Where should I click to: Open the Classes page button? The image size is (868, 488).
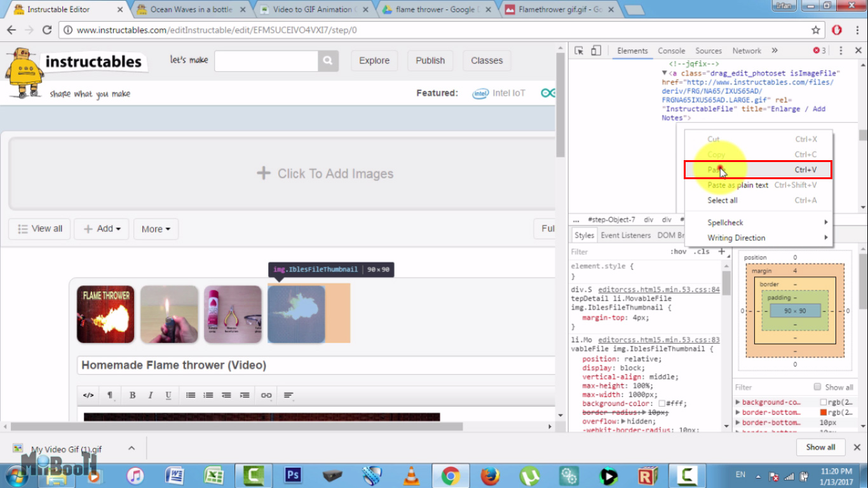click(487, 60)
